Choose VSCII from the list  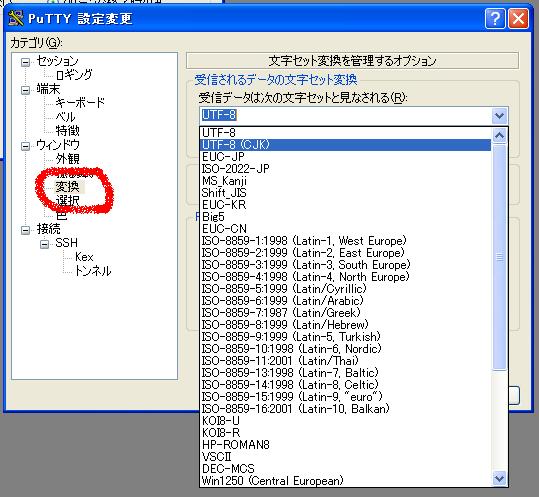click(345, 457)
